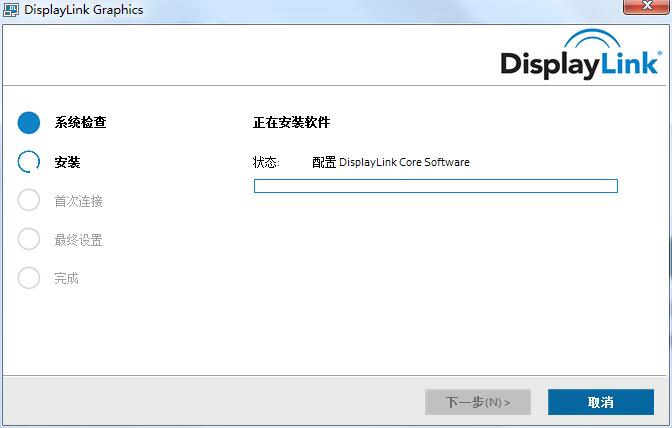Select the 完成 step label

(x=66, y=278)
